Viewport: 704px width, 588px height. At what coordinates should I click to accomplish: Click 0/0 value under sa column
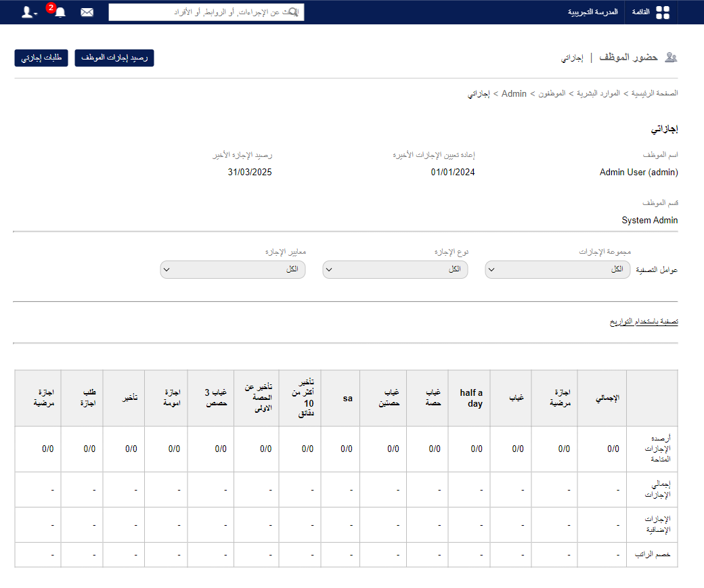pyautogui.click(x=347, y=449)
